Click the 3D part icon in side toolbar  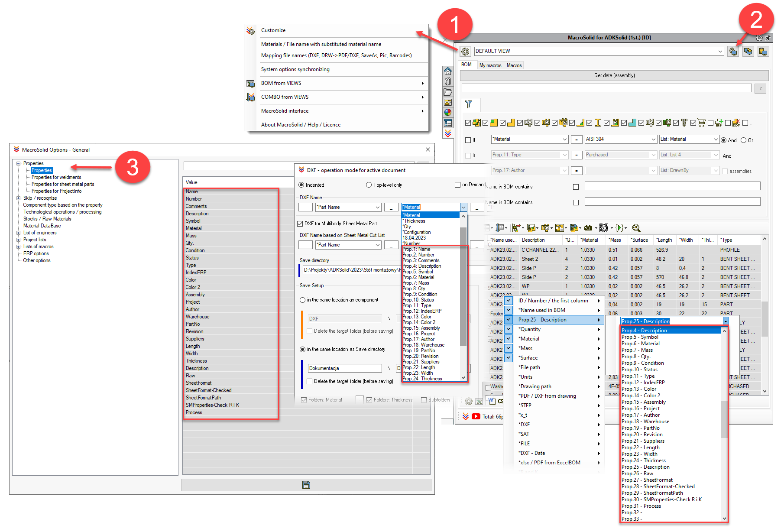[x=448, y=81]
